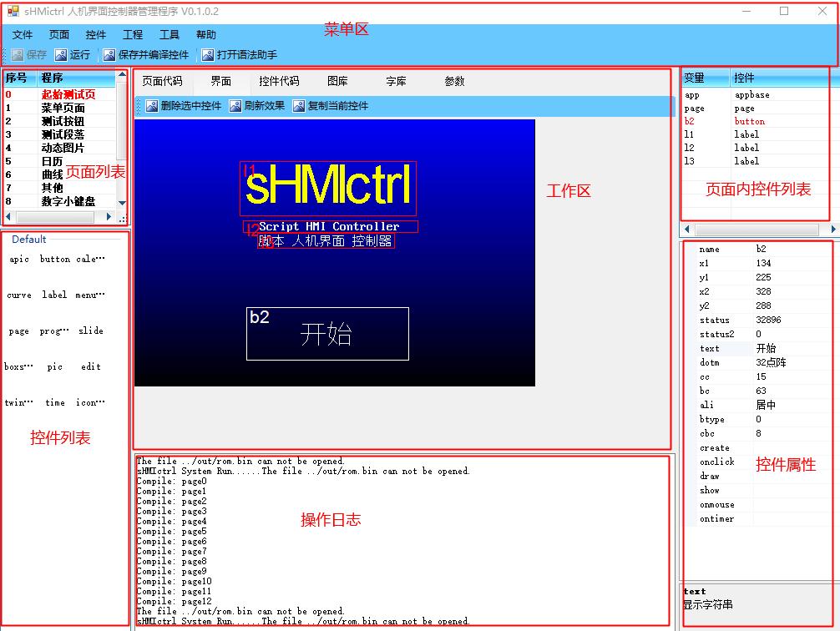Open the 帮助 menu
Screen dimensions: 840x631
[205, 35]
